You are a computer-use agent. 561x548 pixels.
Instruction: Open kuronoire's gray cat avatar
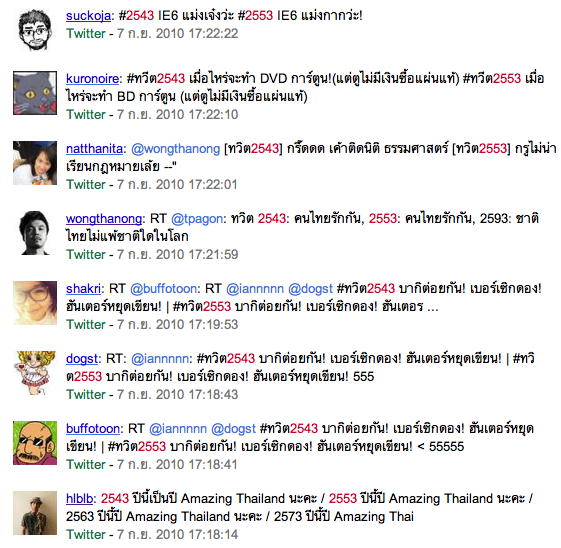[35, 93]
